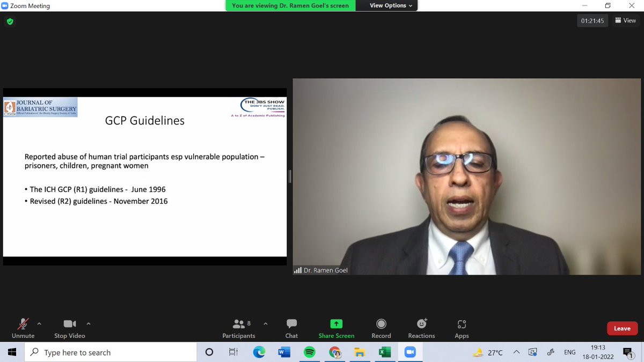This screenshot has height=362, width=644.
Task: Launch Microsoft Edge from taskbar
Action: pyautogui.click(x=259, y=352)
